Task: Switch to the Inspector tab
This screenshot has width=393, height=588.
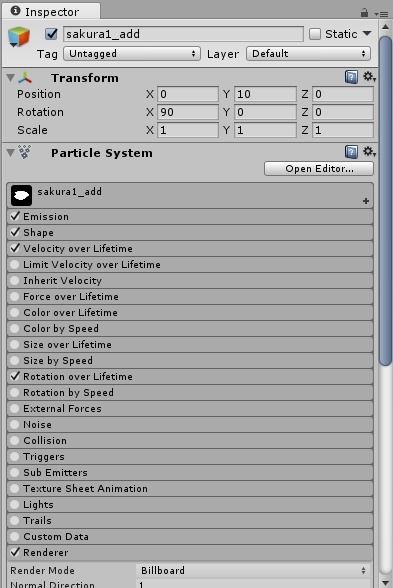Action: (x=51, y=12)
